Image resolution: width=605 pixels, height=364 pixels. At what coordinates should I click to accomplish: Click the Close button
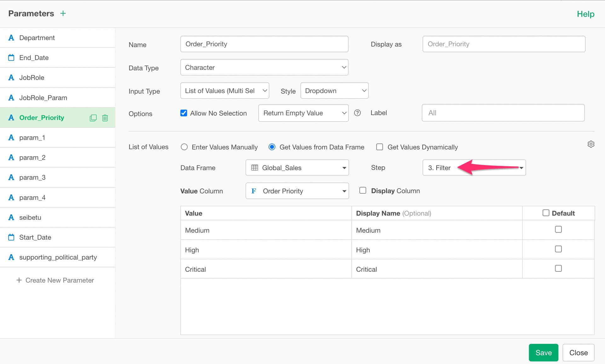pos(578,352)
